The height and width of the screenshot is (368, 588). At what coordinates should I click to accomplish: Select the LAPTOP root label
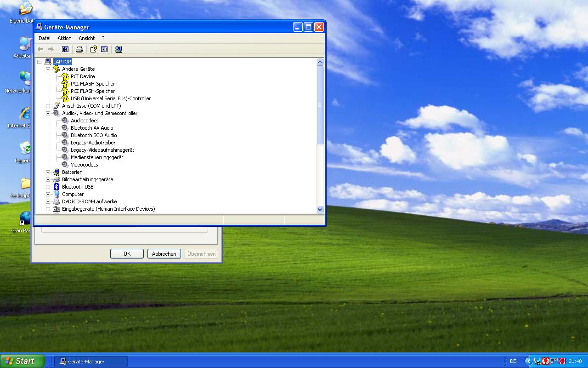coord(62,62)
